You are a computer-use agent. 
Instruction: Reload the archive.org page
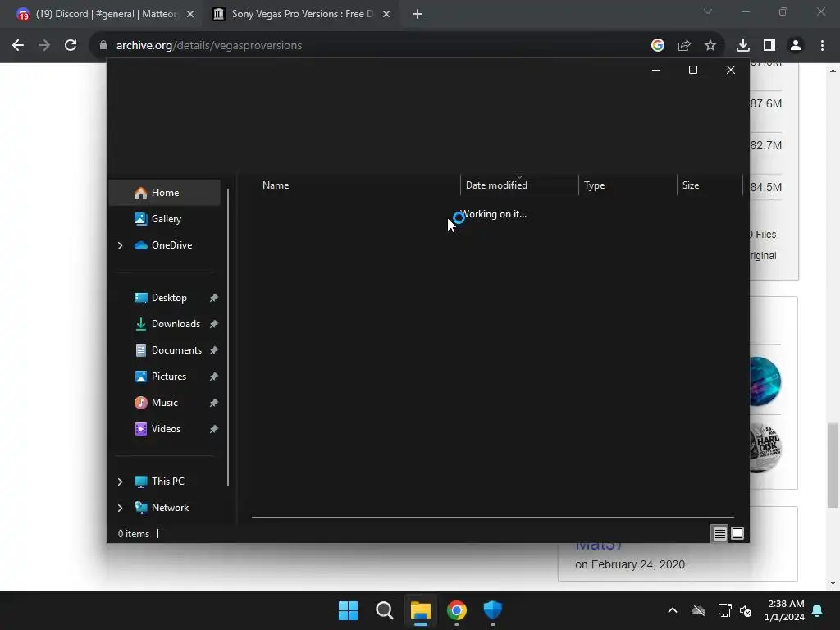pyautogui.click(x=71, y=46)
